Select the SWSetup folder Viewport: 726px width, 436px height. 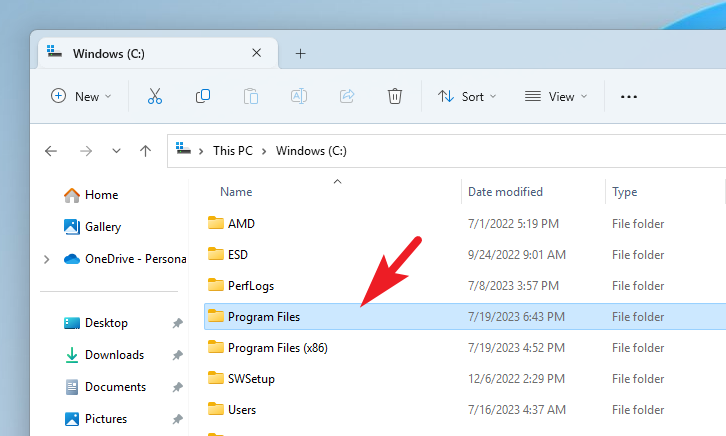251,379
